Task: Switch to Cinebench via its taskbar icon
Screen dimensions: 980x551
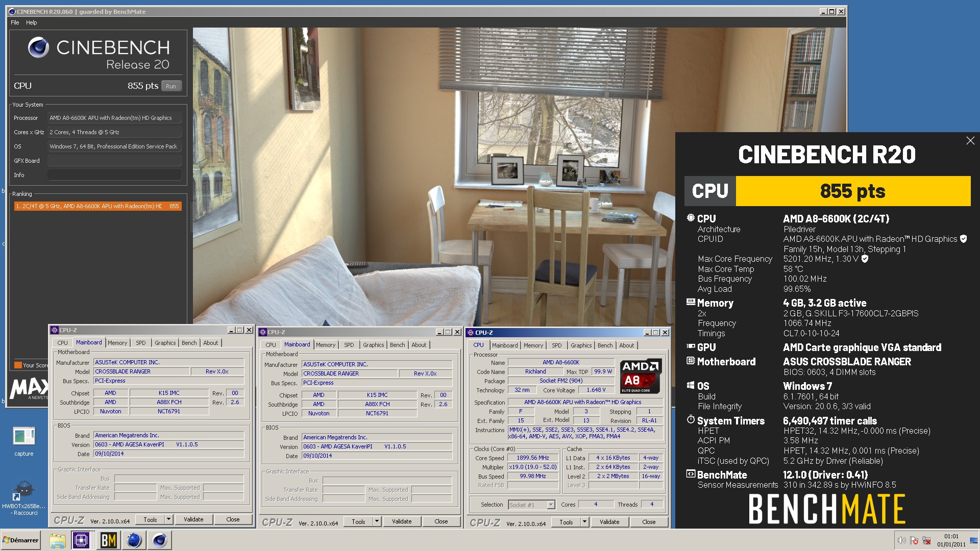Action: coord(160,540)
